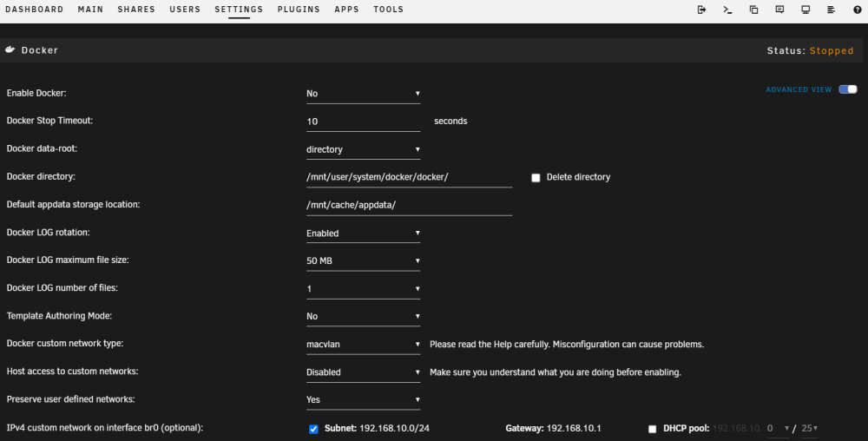Open the Main menu tab

point(90,10)
